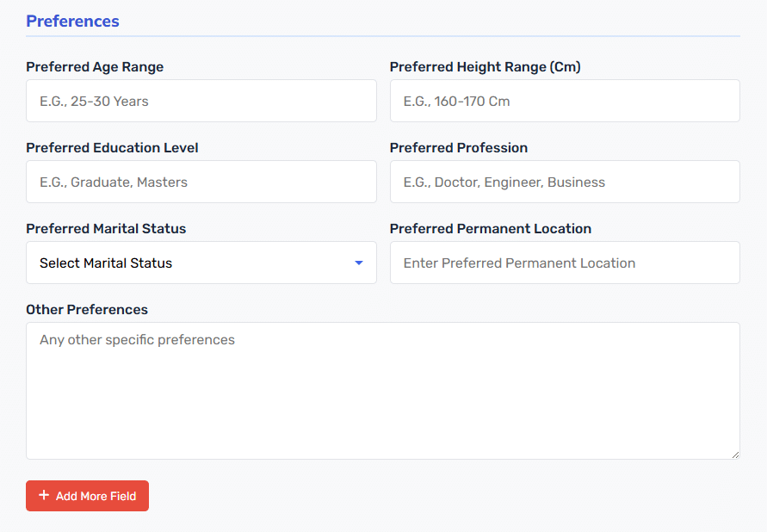Click the Preferred Height Range (Cm) label
Screen dimensions: 767x532
click(485, 67)
